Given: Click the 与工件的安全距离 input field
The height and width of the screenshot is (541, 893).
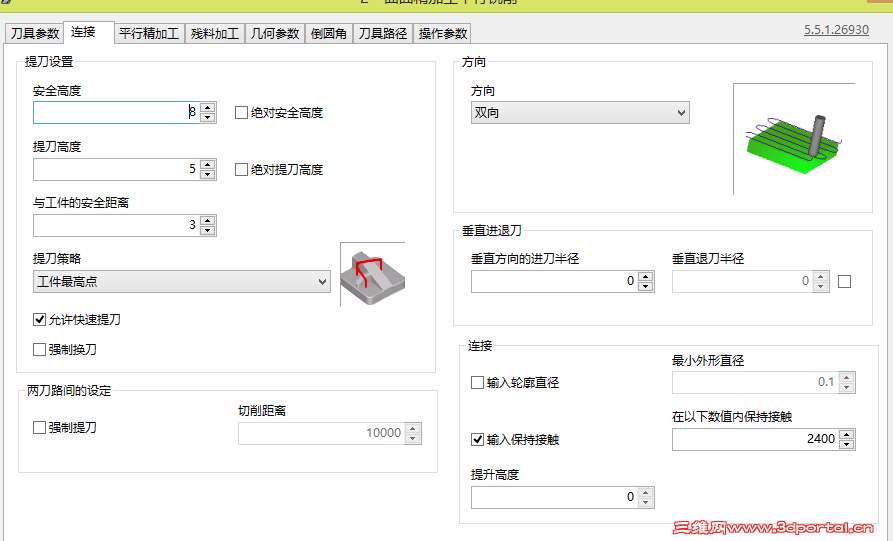Looking at the screenshot, I should pos(117,225).
